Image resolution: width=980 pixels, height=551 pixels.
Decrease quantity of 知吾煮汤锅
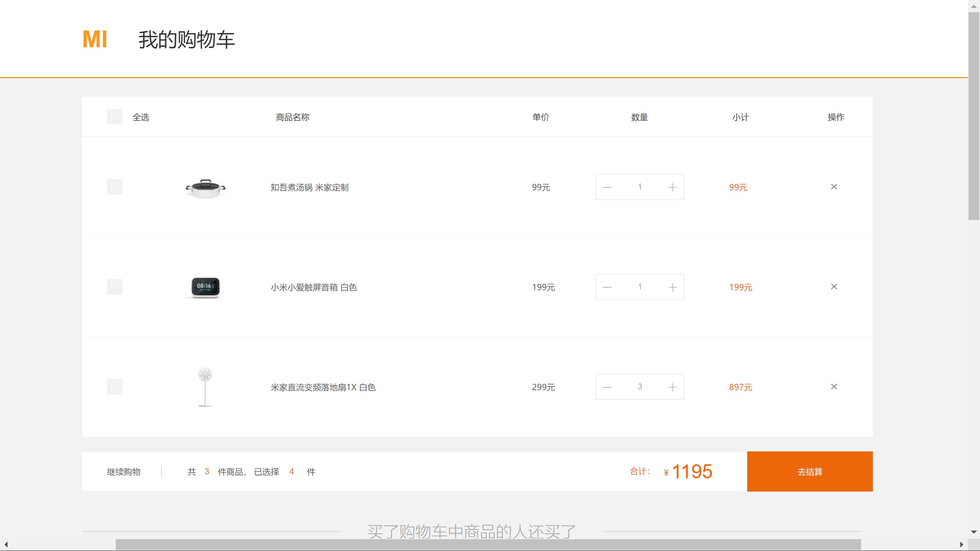point(607,187)
